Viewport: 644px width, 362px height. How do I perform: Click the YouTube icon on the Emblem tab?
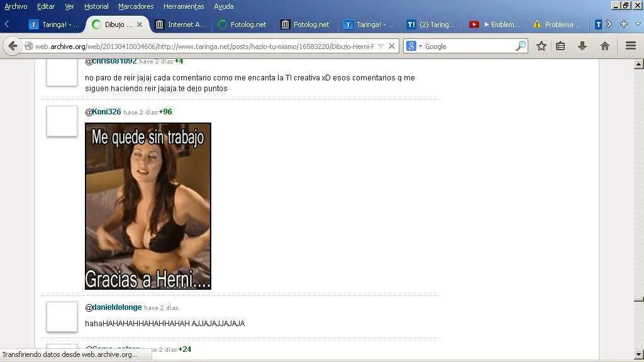473,25
